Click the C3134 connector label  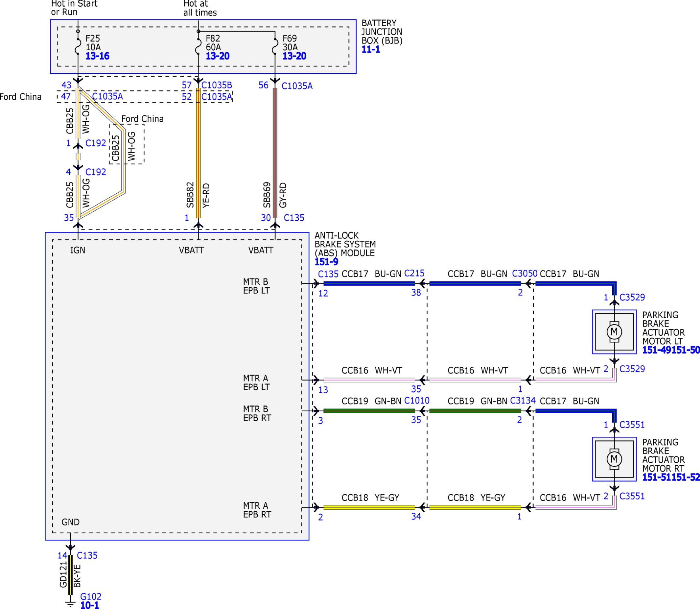pos(523,401)
